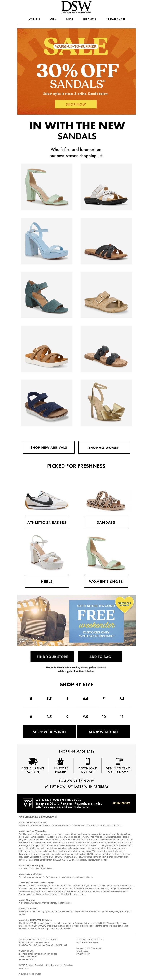153x980 pixels.
Task: Click the Instagram icon beside @DSW
Action: (x=81, y=780)
